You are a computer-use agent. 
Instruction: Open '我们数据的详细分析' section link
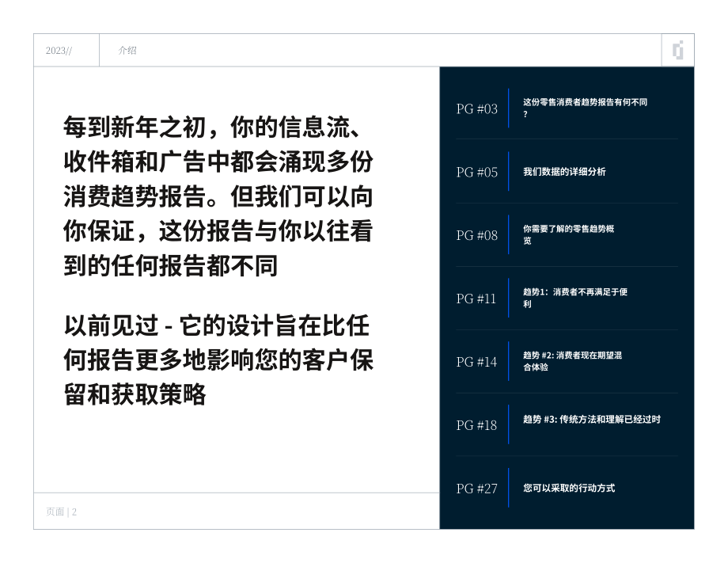pyautogui.click(x=564, y=171)
